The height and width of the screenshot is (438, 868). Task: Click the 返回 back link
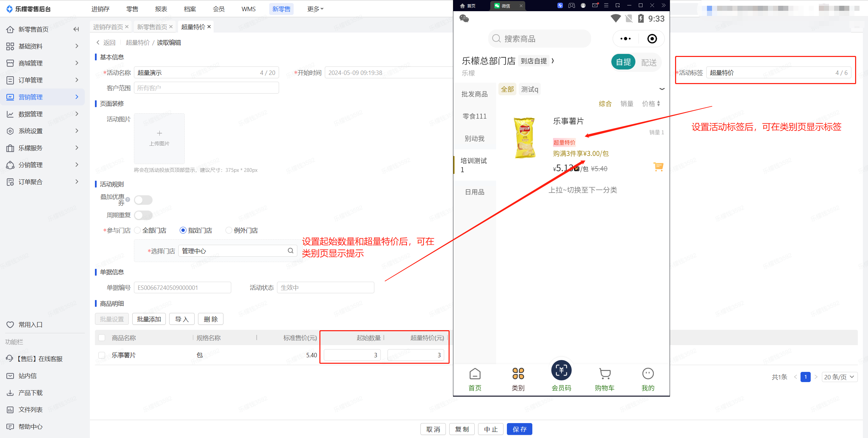click(106, 42)
